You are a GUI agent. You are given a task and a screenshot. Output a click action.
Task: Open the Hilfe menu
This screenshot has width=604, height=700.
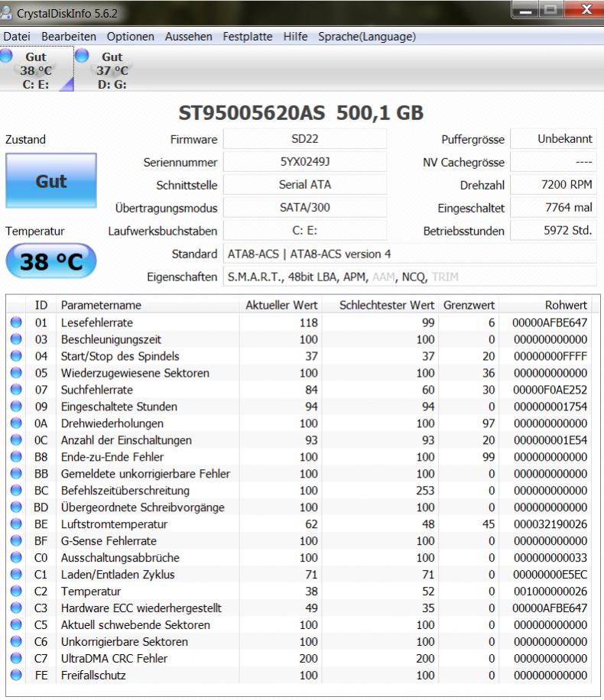tap(295, 36)
